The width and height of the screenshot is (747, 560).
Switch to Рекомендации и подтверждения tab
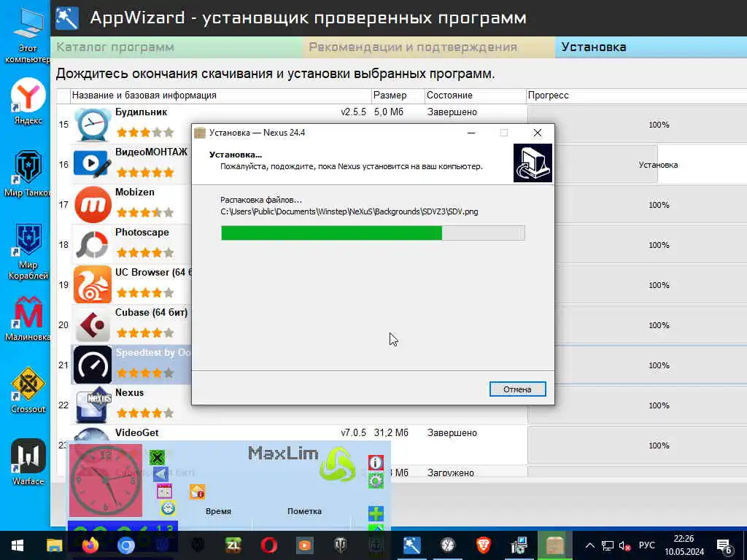[429, 47]
